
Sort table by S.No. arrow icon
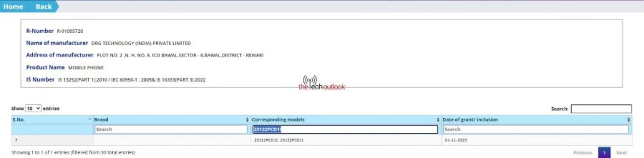point(90,119)
